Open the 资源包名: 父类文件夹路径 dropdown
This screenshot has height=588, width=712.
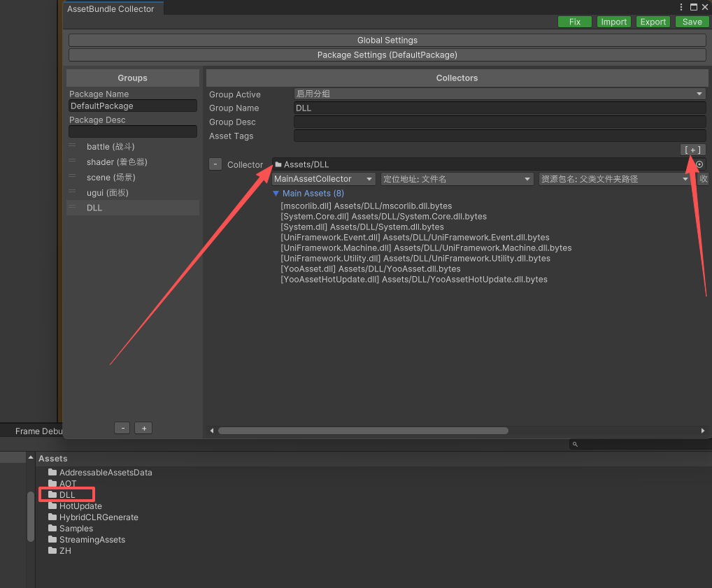coord(615,179)
